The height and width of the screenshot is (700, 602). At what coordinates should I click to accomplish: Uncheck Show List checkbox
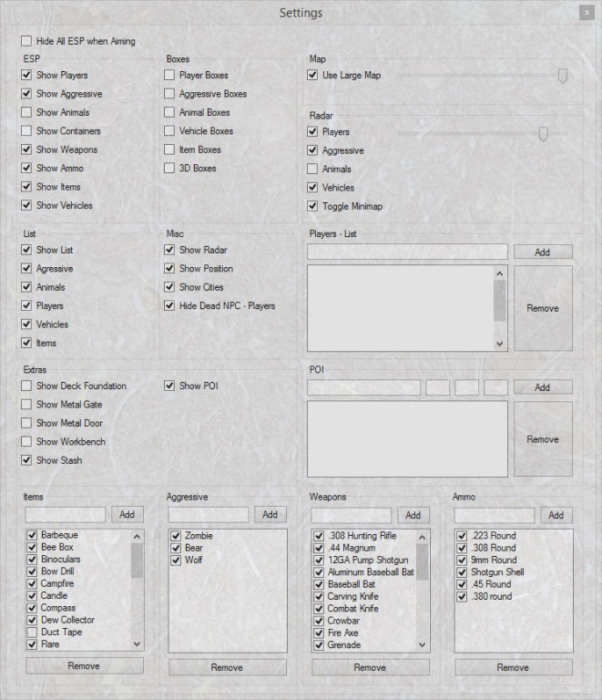[x=26, y=250]
